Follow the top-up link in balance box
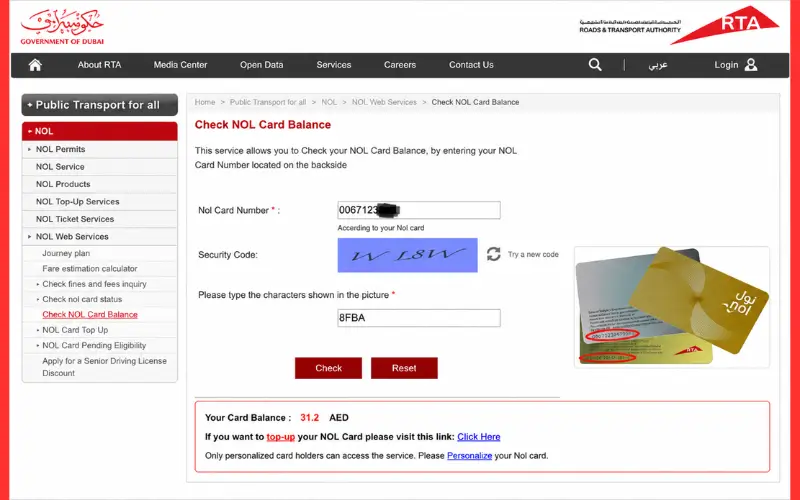 click(281, 437)
